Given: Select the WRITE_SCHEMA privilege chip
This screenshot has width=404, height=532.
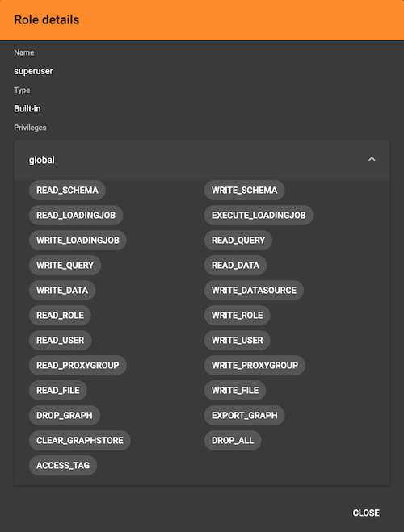Looking at the screenshot, I should tap(245, 190).
